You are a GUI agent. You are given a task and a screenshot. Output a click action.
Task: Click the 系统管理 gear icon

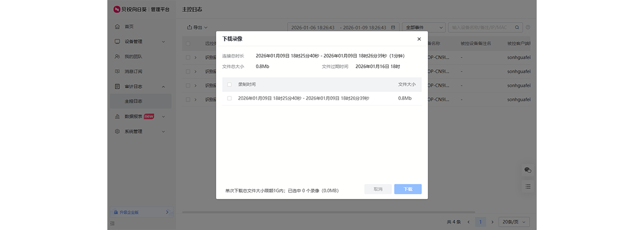pyautogui.click(x=118, y=131)
